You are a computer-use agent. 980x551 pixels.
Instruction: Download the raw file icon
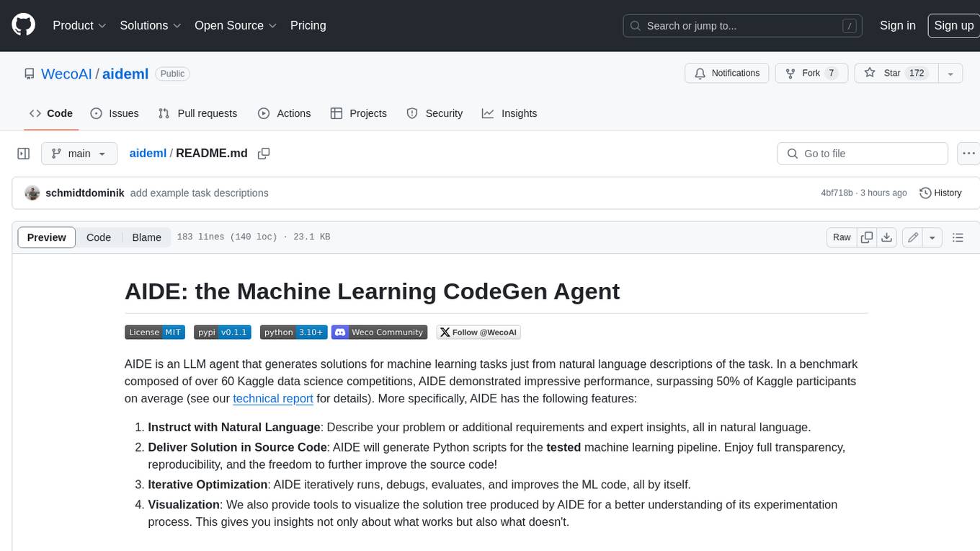coord(887,237)
